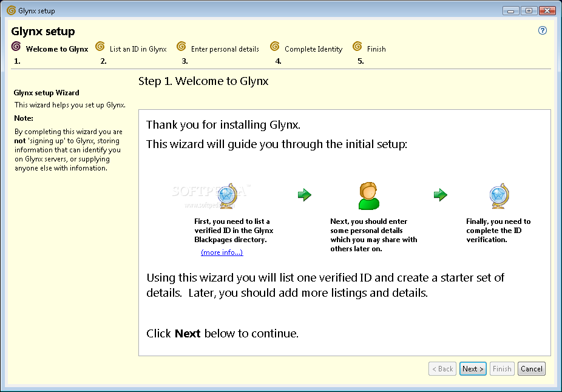Open the (more info...) link
The height and width of the screenshot is (392, 562).
pyautogui.click(x=222, y=252)
